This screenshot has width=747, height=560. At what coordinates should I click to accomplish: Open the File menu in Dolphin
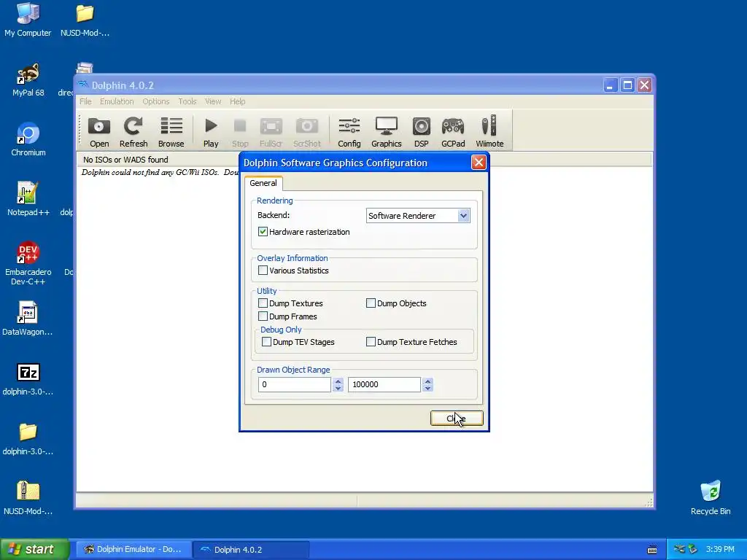point(86,101)
